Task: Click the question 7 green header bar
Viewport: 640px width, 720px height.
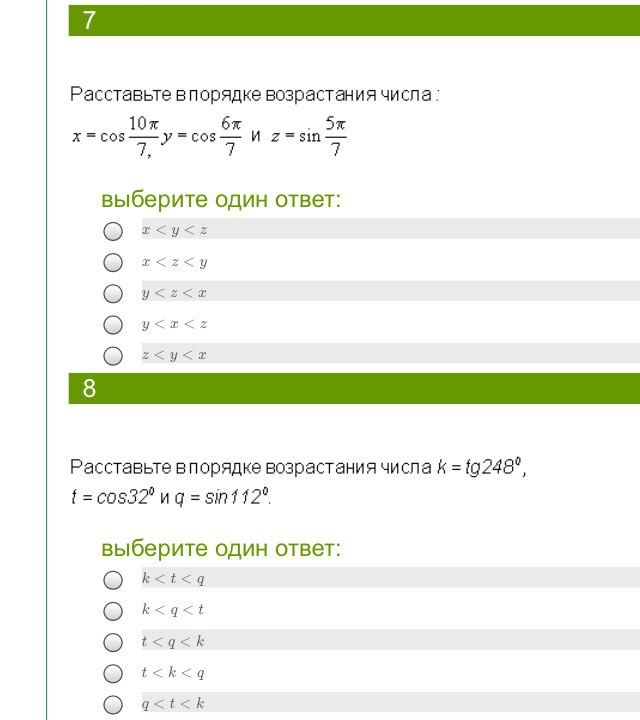Action: click(354, 20)
